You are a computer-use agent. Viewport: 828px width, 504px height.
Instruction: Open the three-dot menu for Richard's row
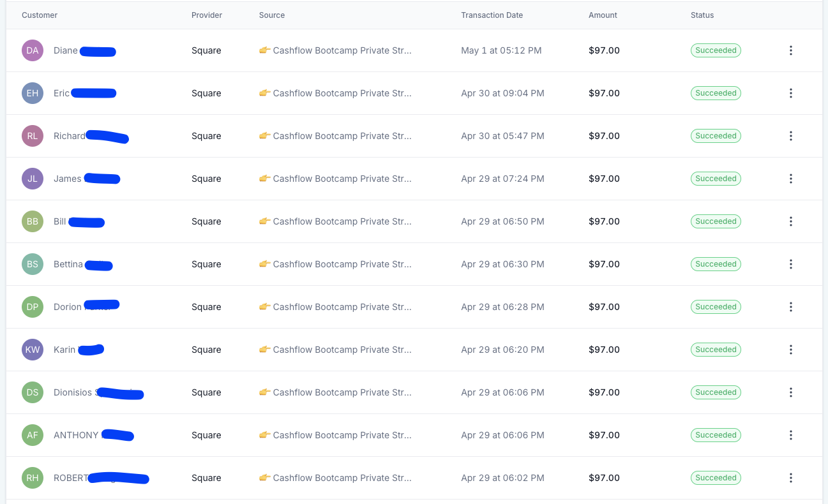[791, 136]
